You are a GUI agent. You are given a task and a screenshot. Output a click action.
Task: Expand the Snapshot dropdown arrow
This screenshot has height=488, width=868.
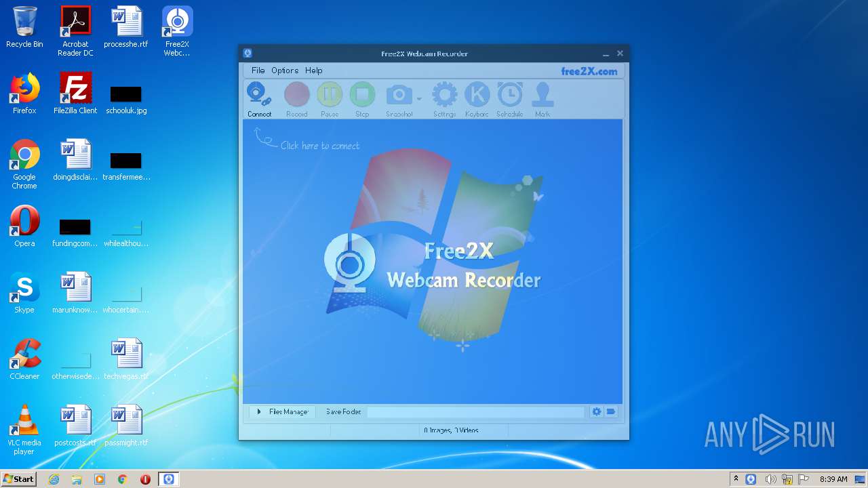click(419, 99)
